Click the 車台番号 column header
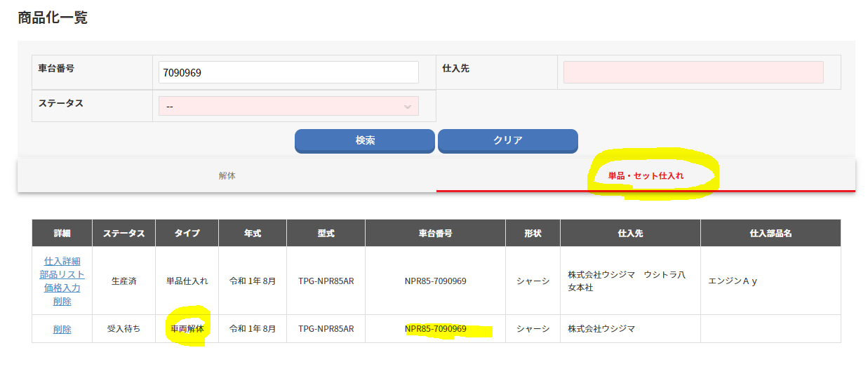The height and width of the screenshot is (383, 868). (435, 233)
